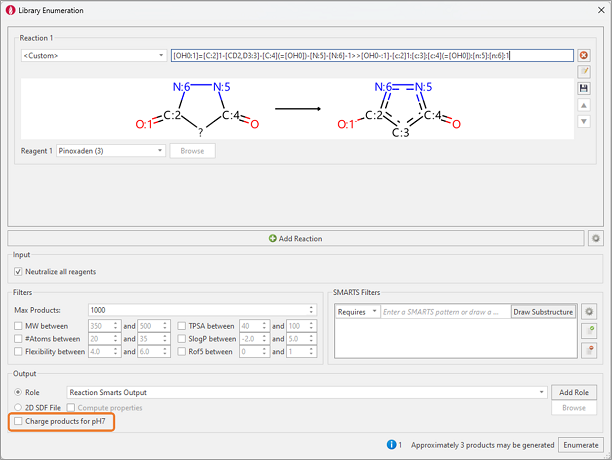Click Browse button next to Reagent 1
Viewport: 612px width, 460px height.
tap(192, 151)
